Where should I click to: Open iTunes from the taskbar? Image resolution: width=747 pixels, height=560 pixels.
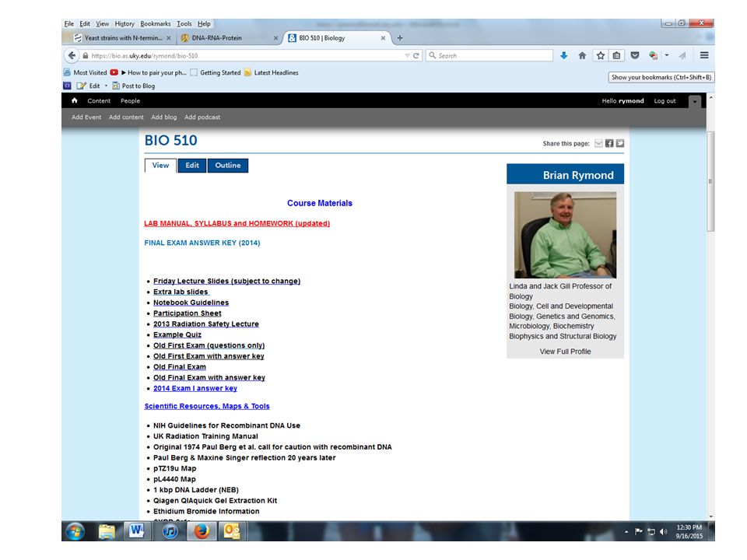pyautogui.click(x=170, y=531)
